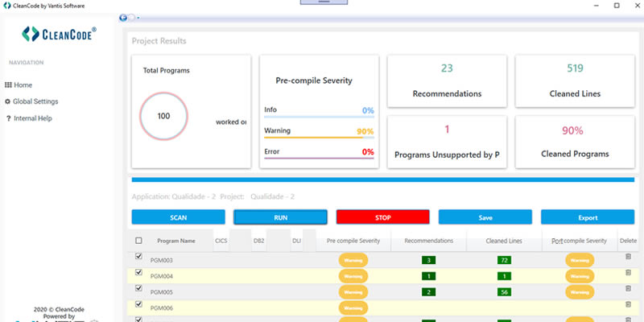Click the Total Programs circle showing 100
644x322 pixels.
coord(163,116)
